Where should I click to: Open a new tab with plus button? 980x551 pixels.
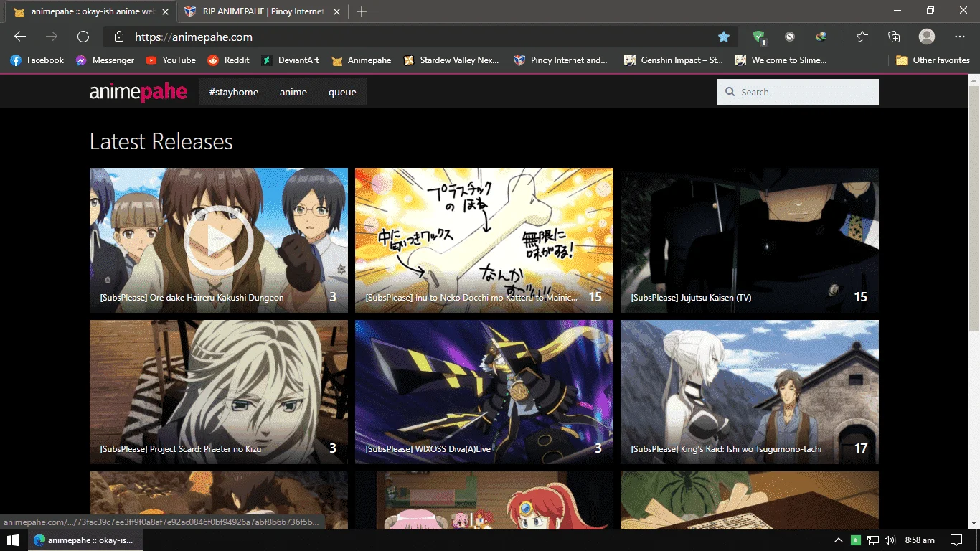[362, 11]
